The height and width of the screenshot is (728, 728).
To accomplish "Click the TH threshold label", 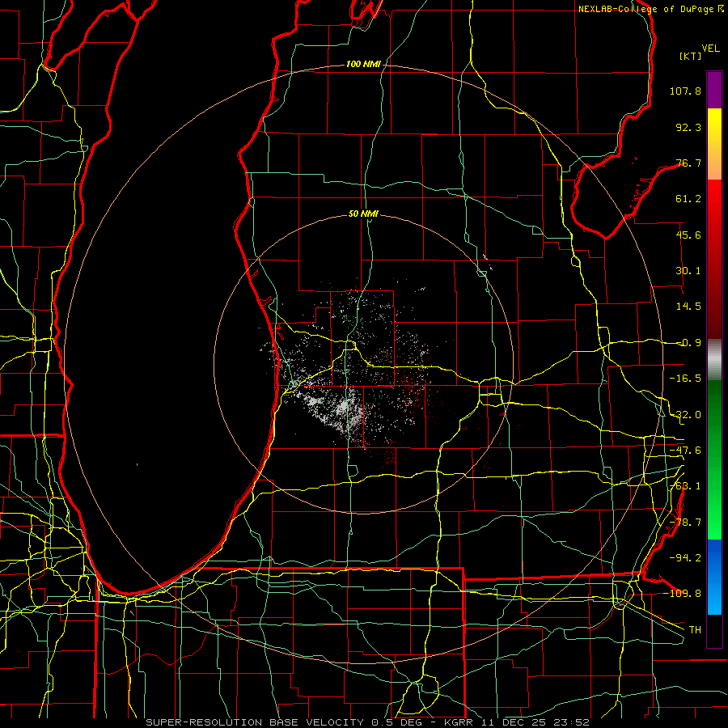I will point(695,629).
